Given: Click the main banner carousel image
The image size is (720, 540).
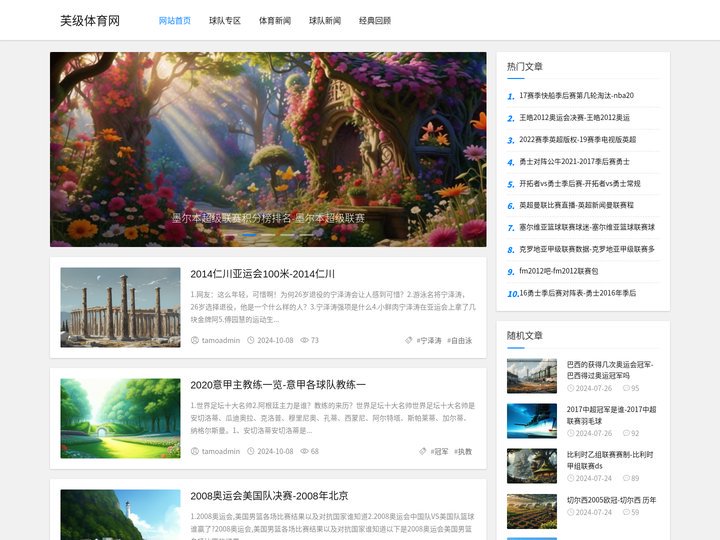Looking at the screenshot, I should (x=268, y=149).
